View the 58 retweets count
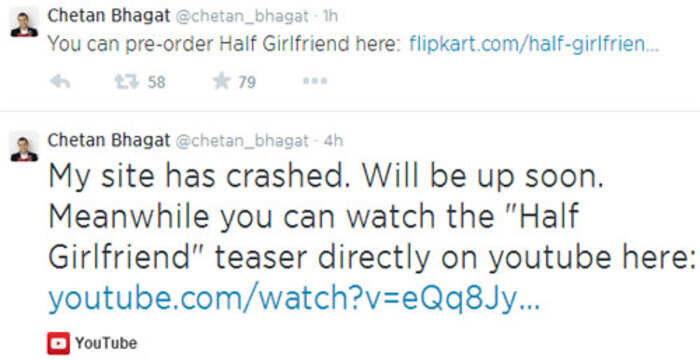Screen dimensions: 700x360 pos(157,82)
